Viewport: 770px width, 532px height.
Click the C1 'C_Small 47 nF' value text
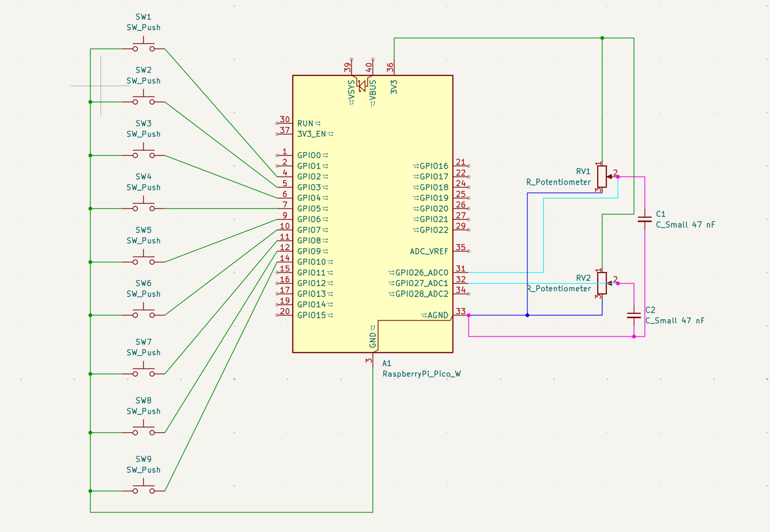[x=685, y=225]
